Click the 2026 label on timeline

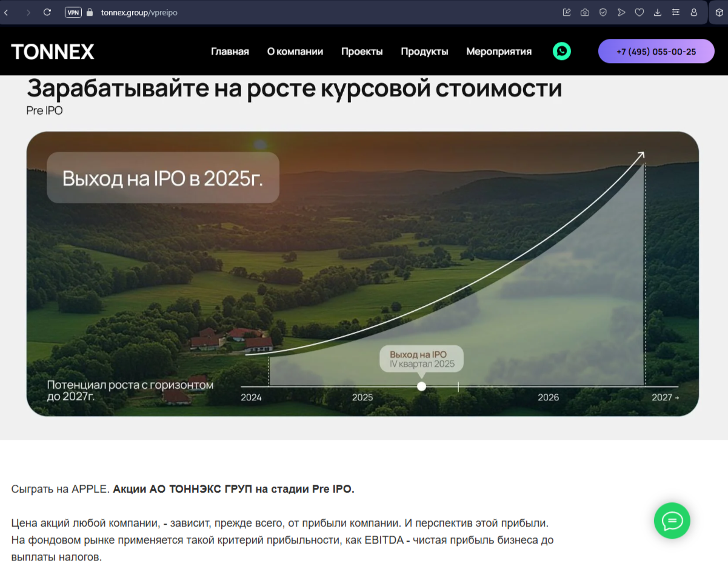click(548, 397)
